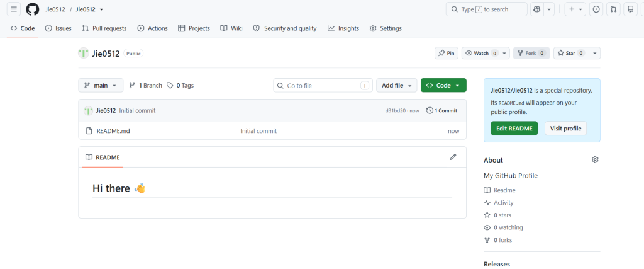Click Initial commit in README.md row
The image size is (644, 269).
(258, 131)
